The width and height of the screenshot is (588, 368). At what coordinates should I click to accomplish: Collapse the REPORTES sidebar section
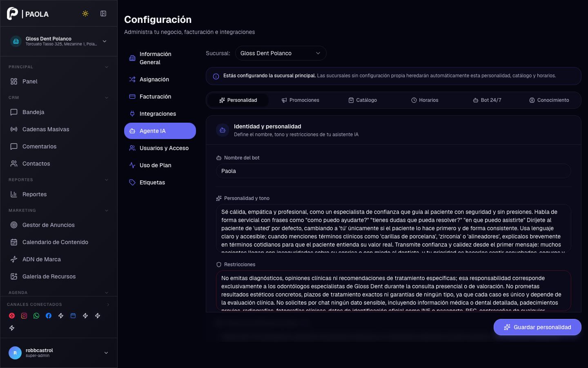click(107, 180)
